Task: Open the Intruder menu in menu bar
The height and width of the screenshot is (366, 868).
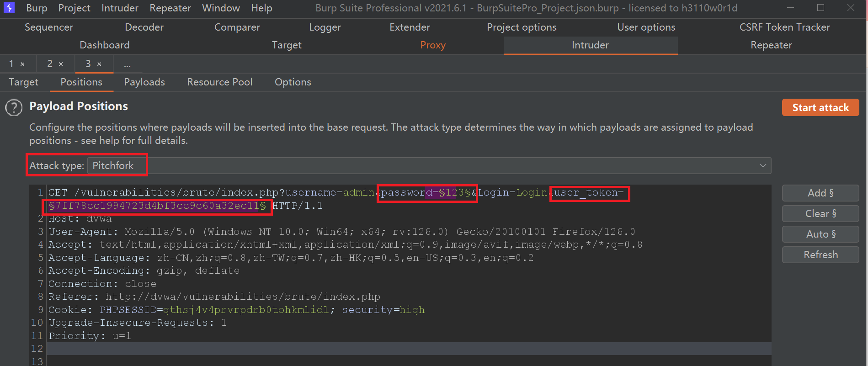Action: click(120, 8)
